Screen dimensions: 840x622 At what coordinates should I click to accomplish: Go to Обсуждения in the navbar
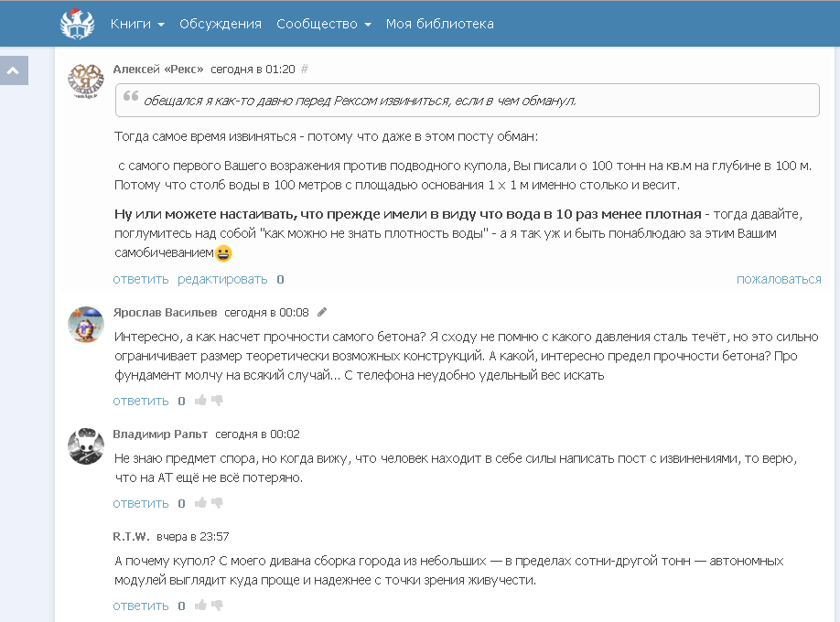(221, 24)
